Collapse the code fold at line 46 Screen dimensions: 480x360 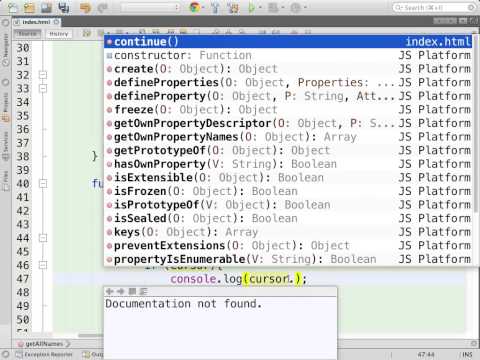click(x=43, y=265)
